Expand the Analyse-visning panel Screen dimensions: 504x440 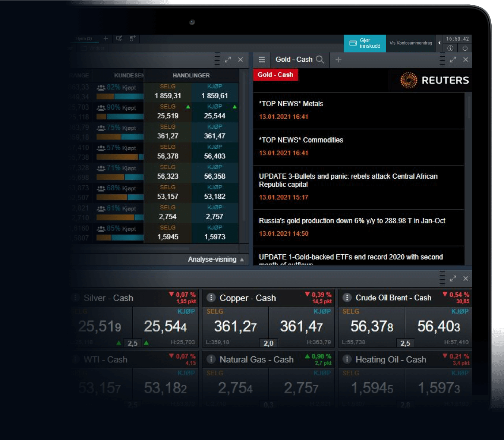coord(216,260)
